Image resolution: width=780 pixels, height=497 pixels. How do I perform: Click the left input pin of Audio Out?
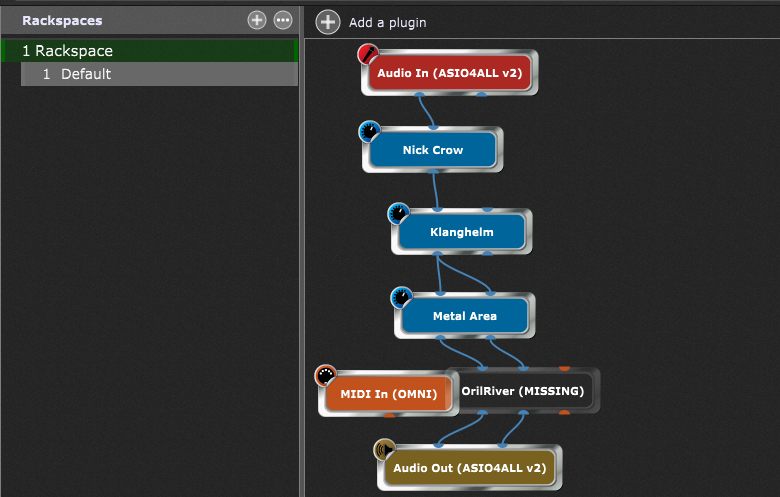(438, 445)
